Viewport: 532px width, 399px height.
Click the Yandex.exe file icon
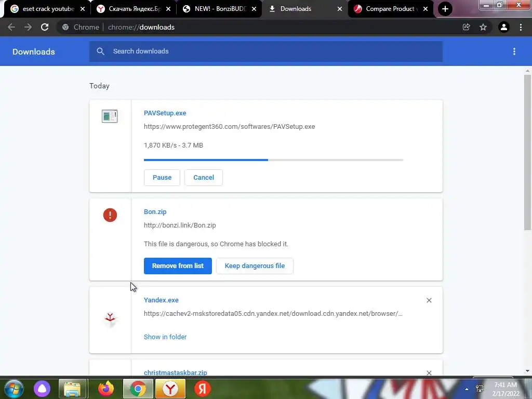[x=110, y=319]
